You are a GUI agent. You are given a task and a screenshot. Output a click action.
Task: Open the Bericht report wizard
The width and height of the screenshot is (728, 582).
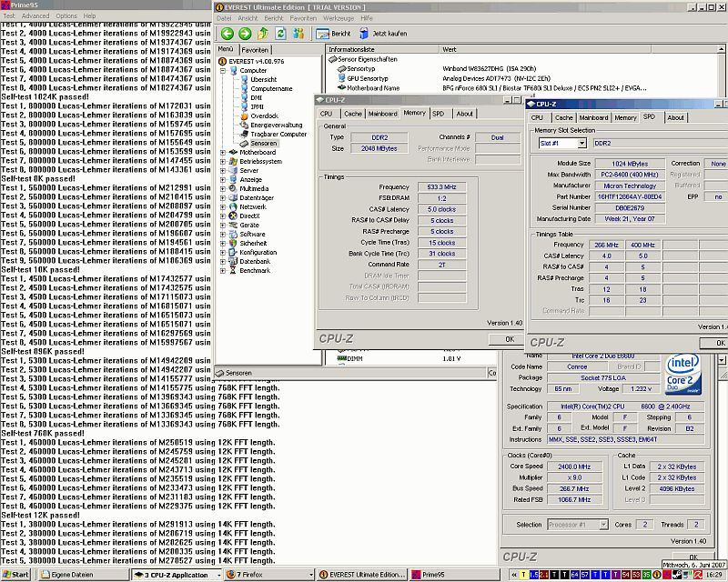click(333, 34)
